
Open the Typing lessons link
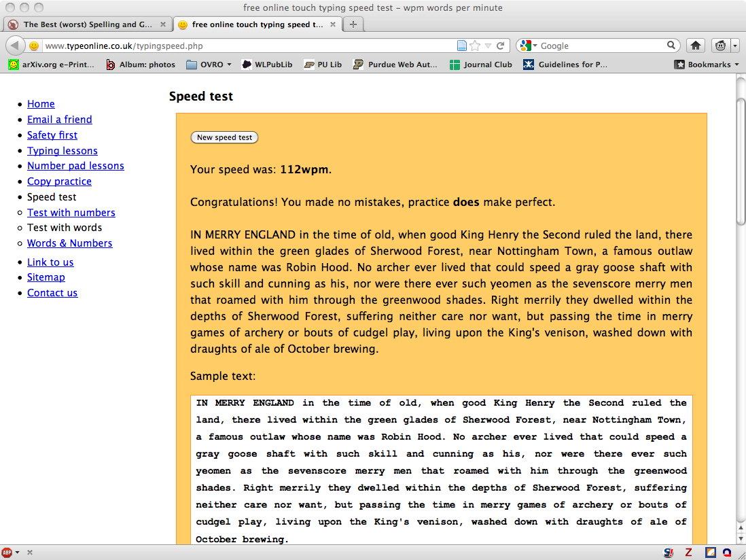pos(63,151)
